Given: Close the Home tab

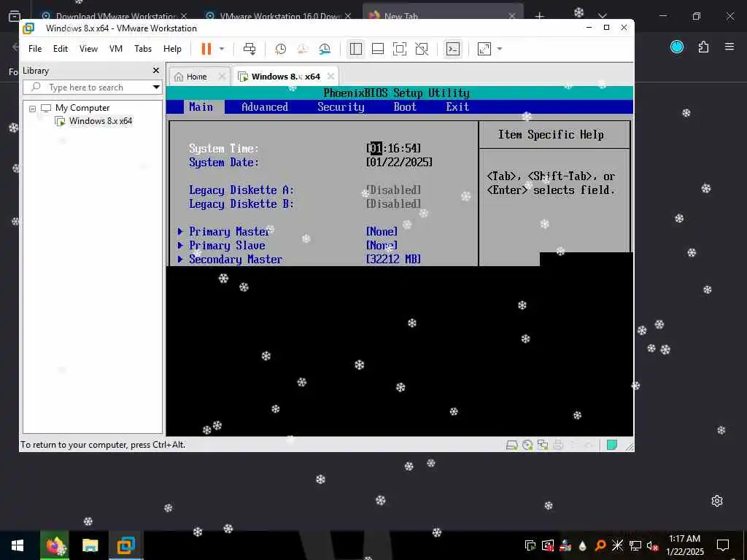Looking at the screenshot, I should click(x=222, y=77).
